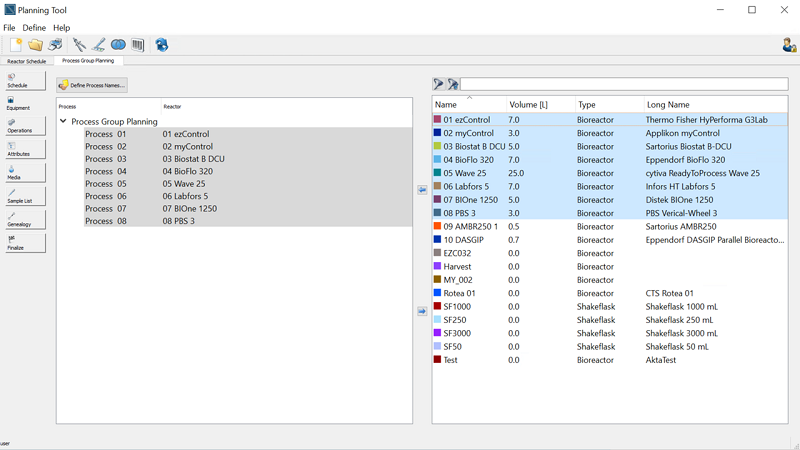
Task: Select Process 02 row in tree
Action: tap(248, 146)
